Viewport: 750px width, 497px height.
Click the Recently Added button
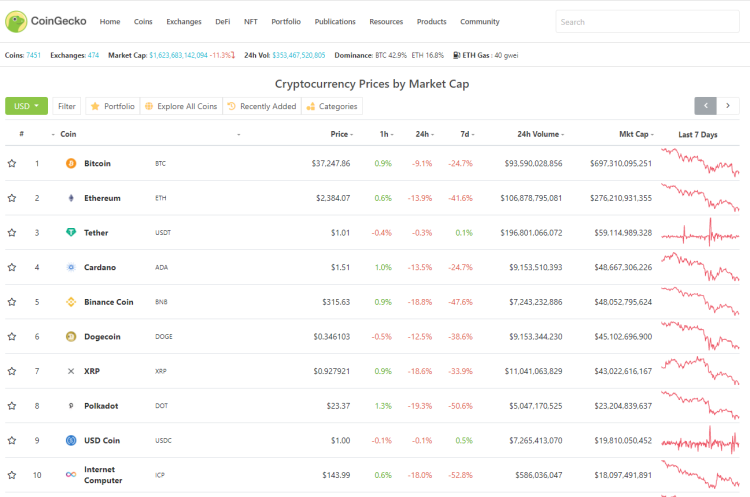pyautogui.click(x=262, y=106)
